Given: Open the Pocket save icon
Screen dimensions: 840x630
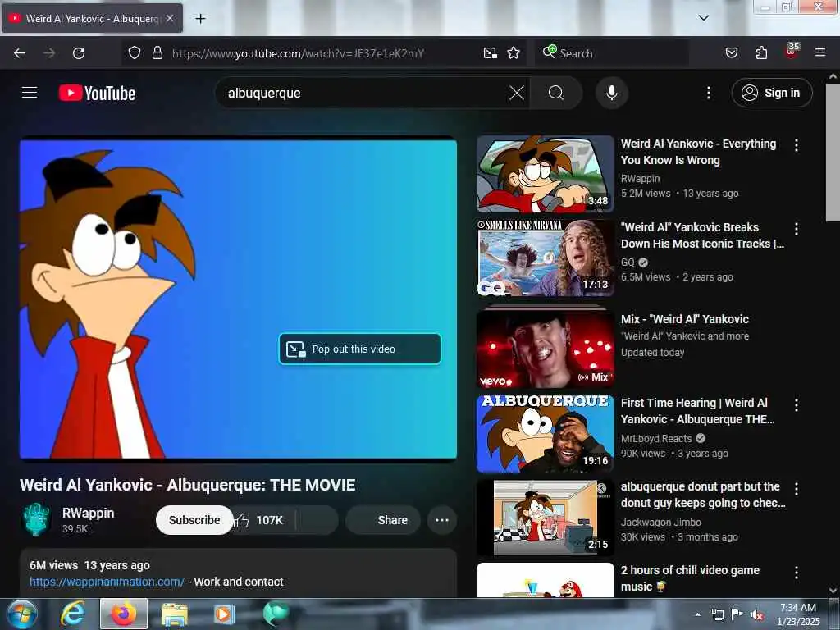Looking at the screenshot, I should point(731,53).
